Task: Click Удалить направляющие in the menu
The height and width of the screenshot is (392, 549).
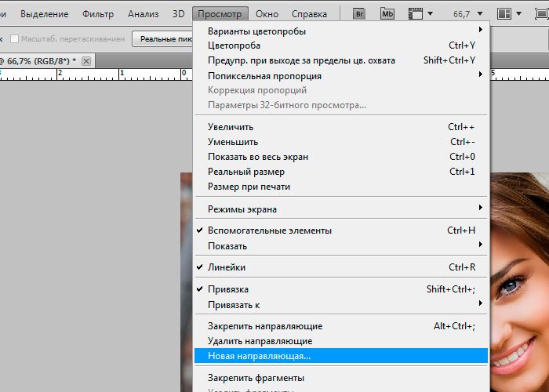Action: (x=260, y=341)
